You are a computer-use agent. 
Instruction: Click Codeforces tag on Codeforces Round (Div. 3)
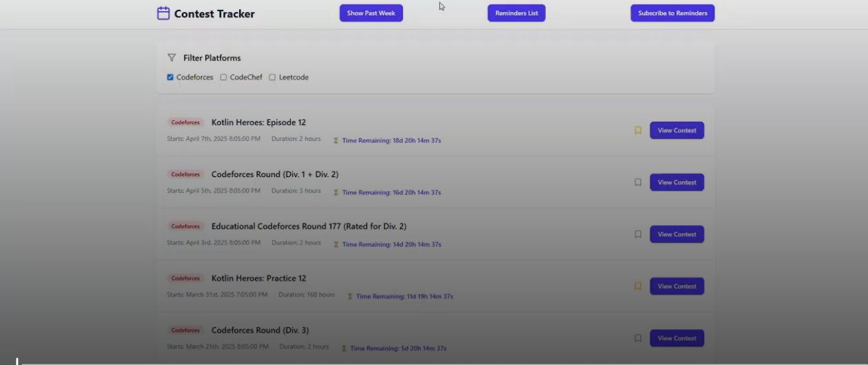[185, 330]
